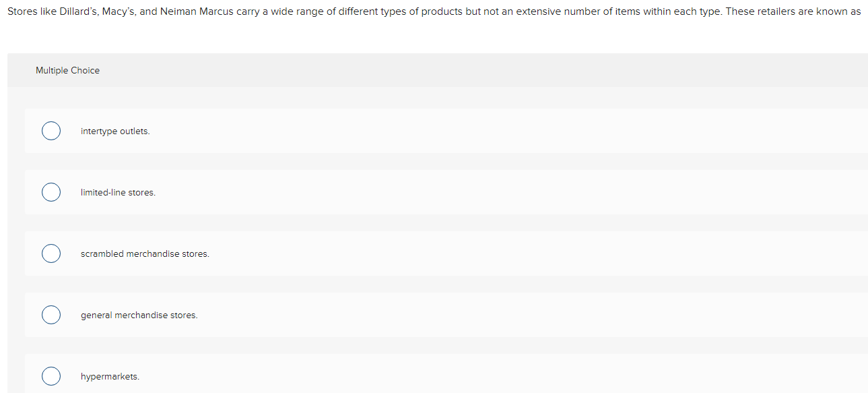
Task: Click the word "Macy's" in the question
Action: pyautogui.click(x=119, y=12)
